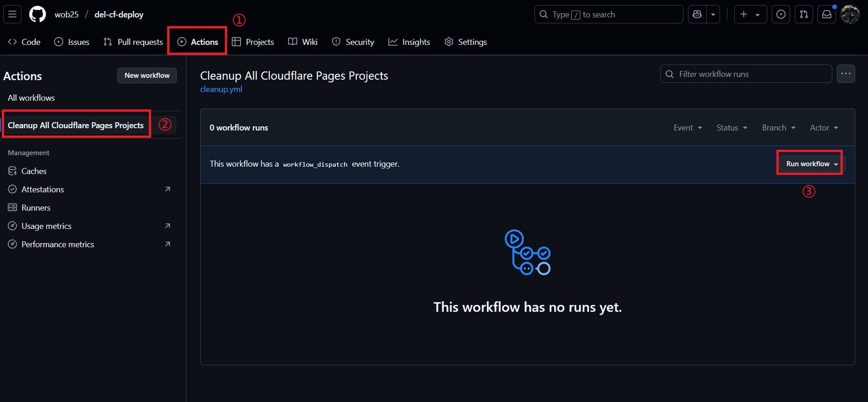Click the Usage metrics gauge icon
The height and width of the screenshot is (402, 868).
point(12,226)
